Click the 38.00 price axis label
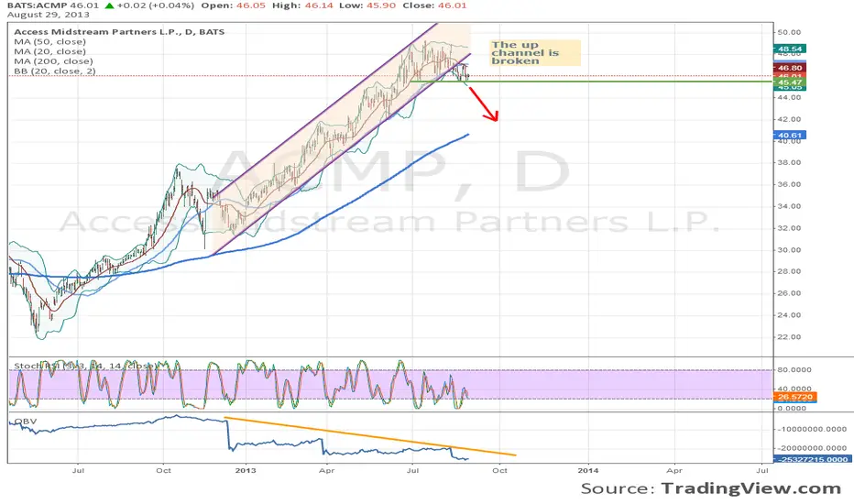Viewport: 854px width, 504px height. tap(789, 162)
